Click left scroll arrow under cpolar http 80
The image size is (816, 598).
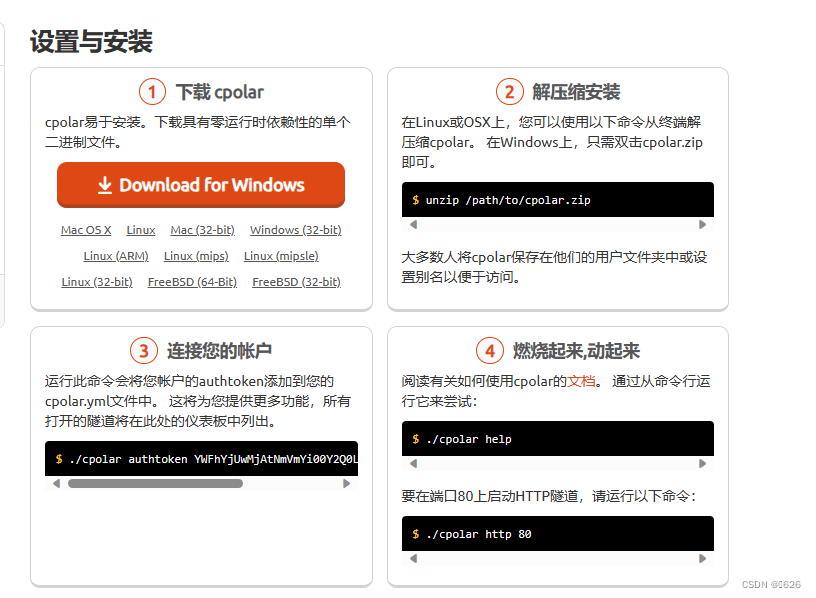414,558
